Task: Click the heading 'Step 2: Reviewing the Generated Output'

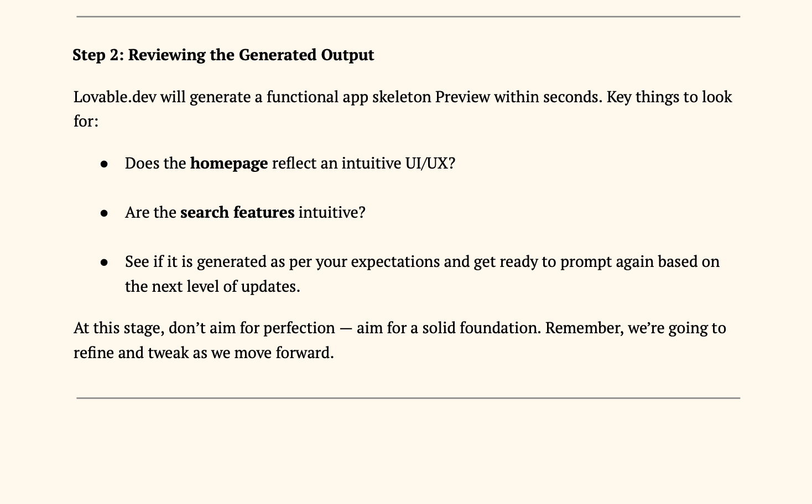Action: click(223, 55)
